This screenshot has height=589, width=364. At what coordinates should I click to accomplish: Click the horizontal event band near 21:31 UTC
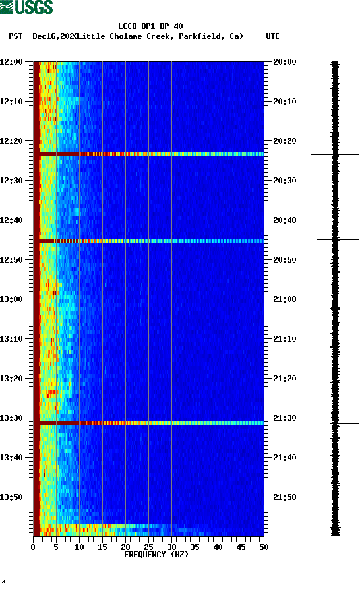[x=149, y=423]
